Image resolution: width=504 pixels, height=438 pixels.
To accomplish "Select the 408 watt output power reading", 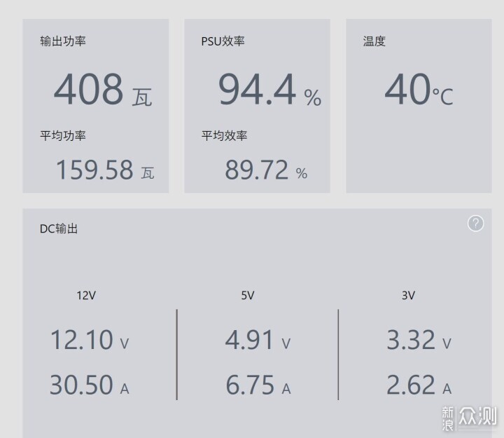I will pos(103,90).
